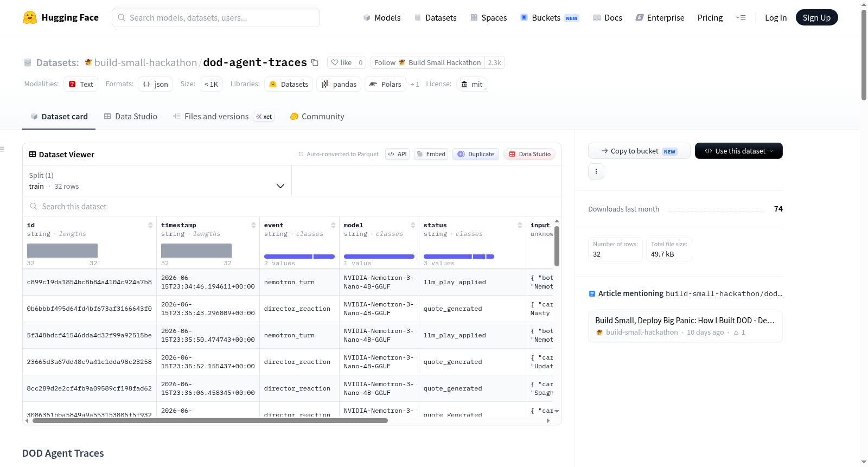Image resolution: width=868 pixels, height=467 pixels.
Task: Click the Log In link
Action: point(776,17)
